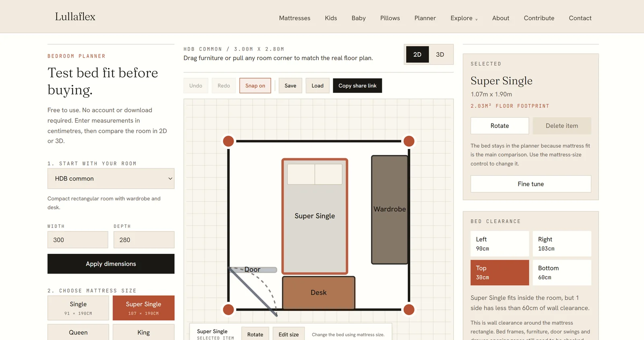The height and width of the screenshot is (340, 644).
Task: Focus the Depth input field
Action: point(144,240)
